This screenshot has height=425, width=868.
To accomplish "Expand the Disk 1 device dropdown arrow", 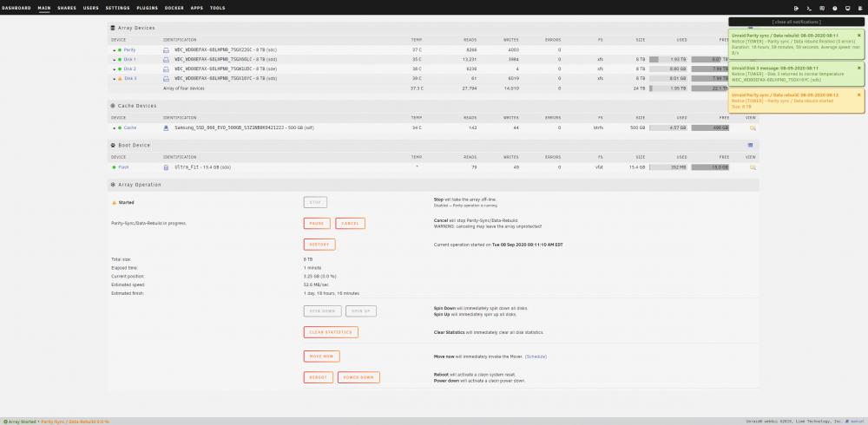I will (x=115, y=60).
